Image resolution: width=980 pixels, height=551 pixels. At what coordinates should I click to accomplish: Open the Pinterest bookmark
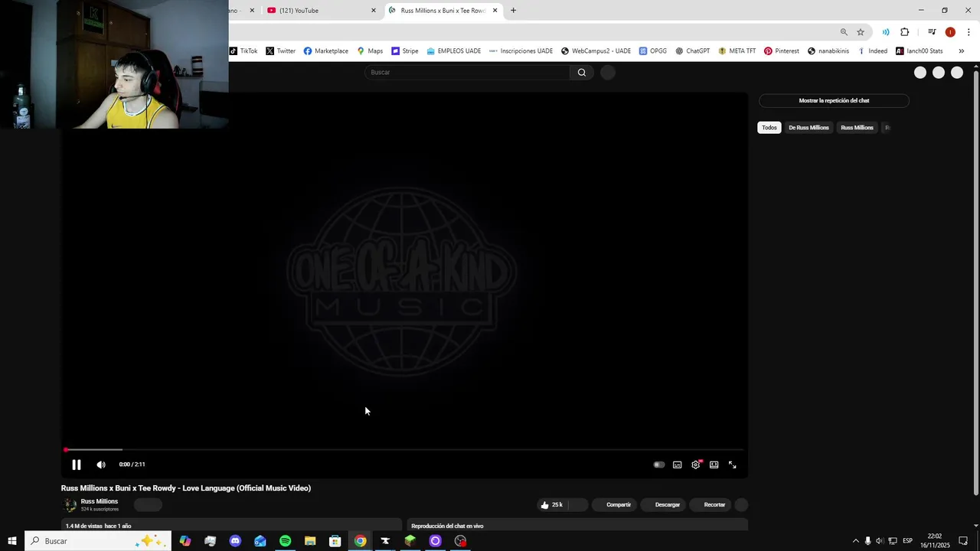click(782, 51)
